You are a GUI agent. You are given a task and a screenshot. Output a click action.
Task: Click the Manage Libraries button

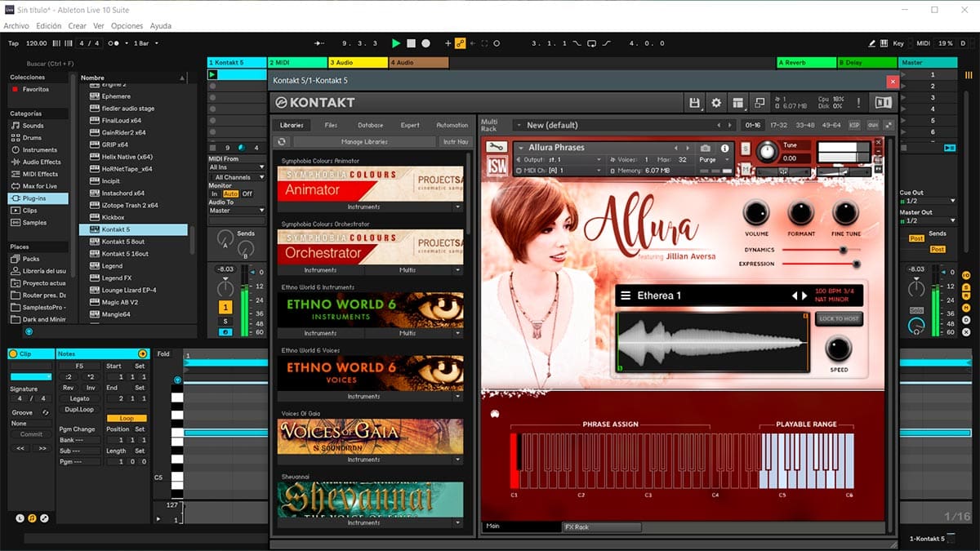click(x=365, y=142)
